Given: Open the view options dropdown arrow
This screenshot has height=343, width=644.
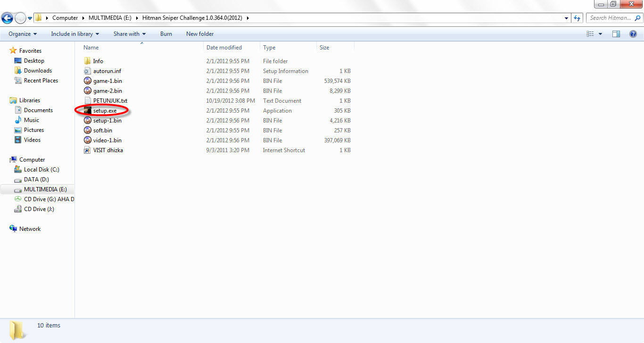Looking at the screenshot, I should point(600,34).
